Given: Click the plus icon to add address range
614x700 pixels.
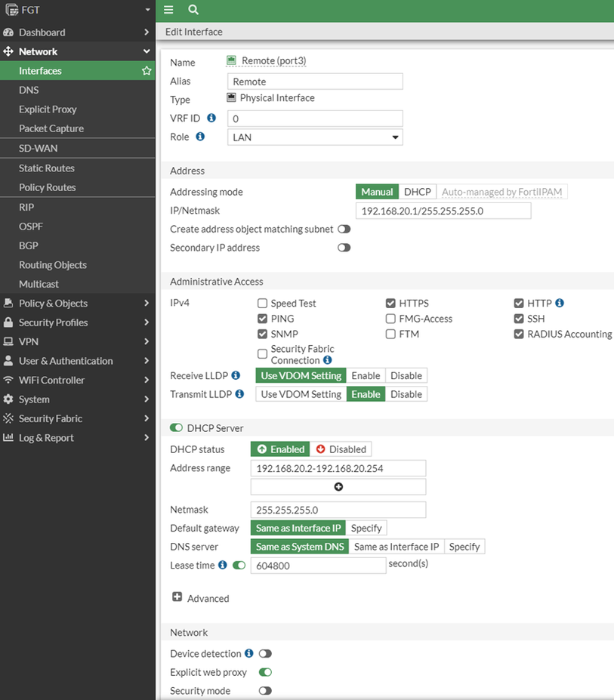Looking at the screenshot, I should [x=338, y=487].
